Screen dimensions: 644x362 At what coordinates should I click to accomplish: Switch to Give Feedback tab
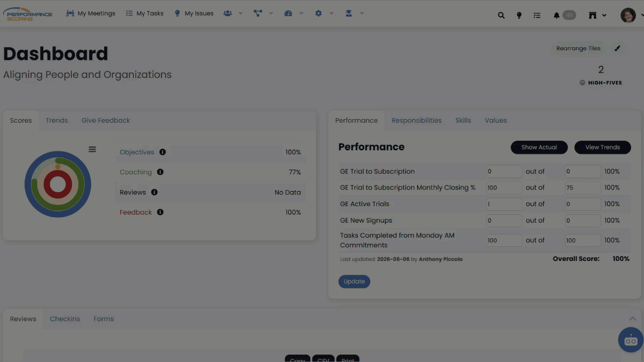point(106,120)
